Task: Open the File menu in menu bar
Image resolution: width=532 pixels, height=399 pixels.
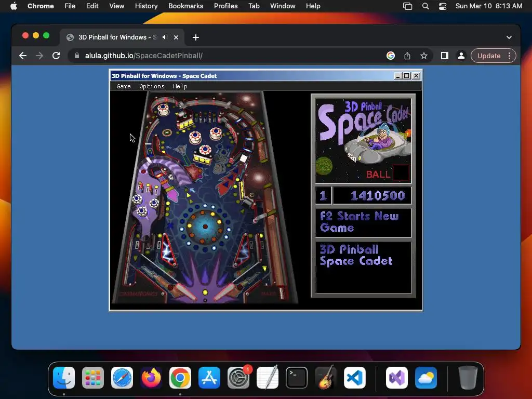Action: [x=70, y=6]
